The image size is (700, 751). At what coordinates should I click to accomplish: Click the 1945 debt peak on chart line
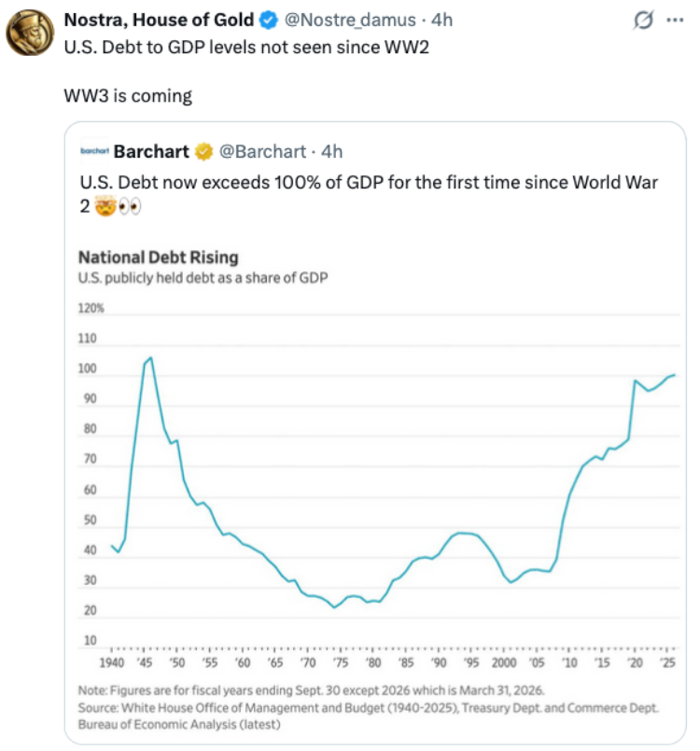pos(150,358)
